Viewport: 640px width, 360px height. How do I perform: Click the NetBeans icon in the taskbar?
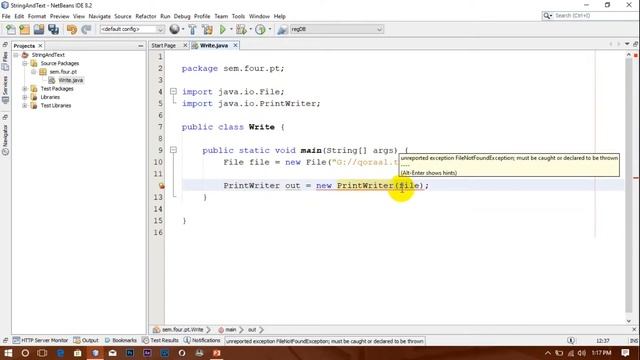[x=95, y=353]
